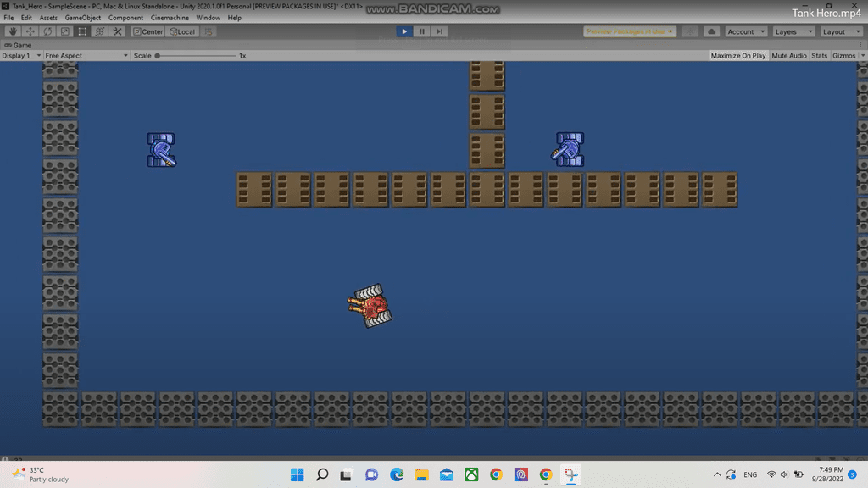Toggle grid snapping icon

(209, 31)
